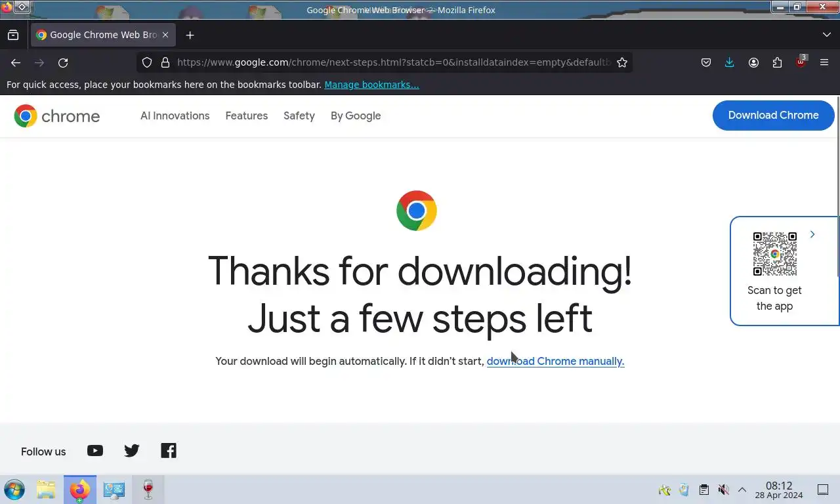Expand hidden system tray icons arrow
Viewport: 840px width, 504px height.
[x=742, y=490]
